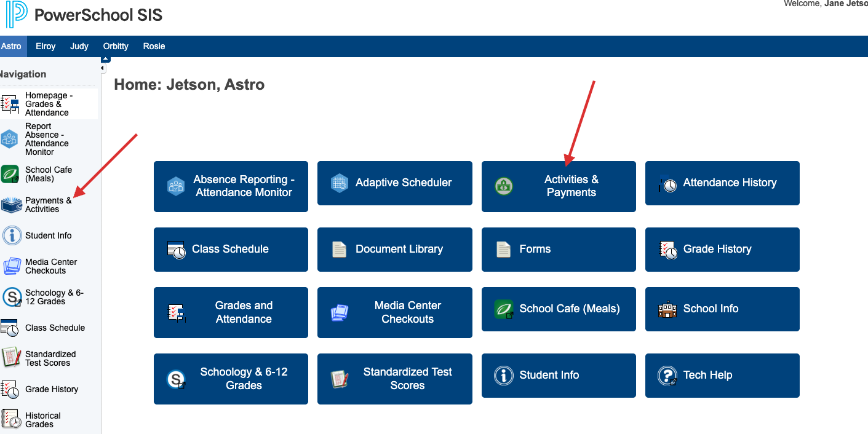Click the Standardized Test Scores tile icon
The height and width of the screenshot is (434, 868).
click(340, 379)
